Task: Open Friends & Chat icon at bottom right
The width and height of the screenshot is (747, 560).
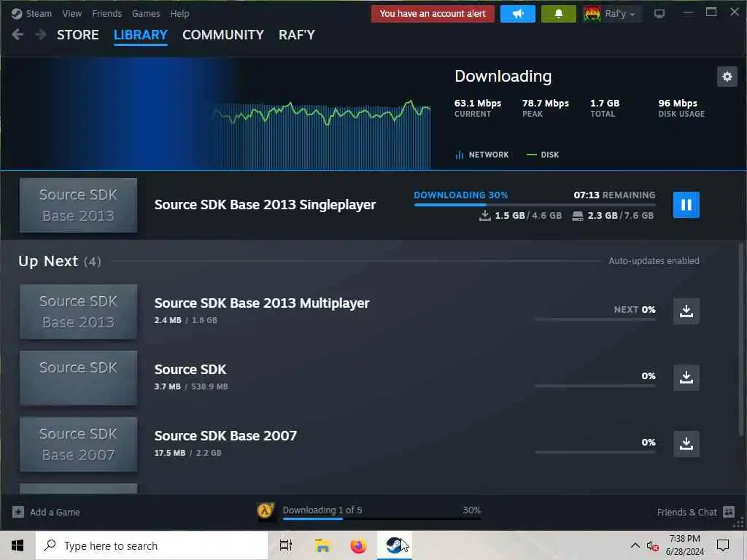Action: [x=729, y=513]
